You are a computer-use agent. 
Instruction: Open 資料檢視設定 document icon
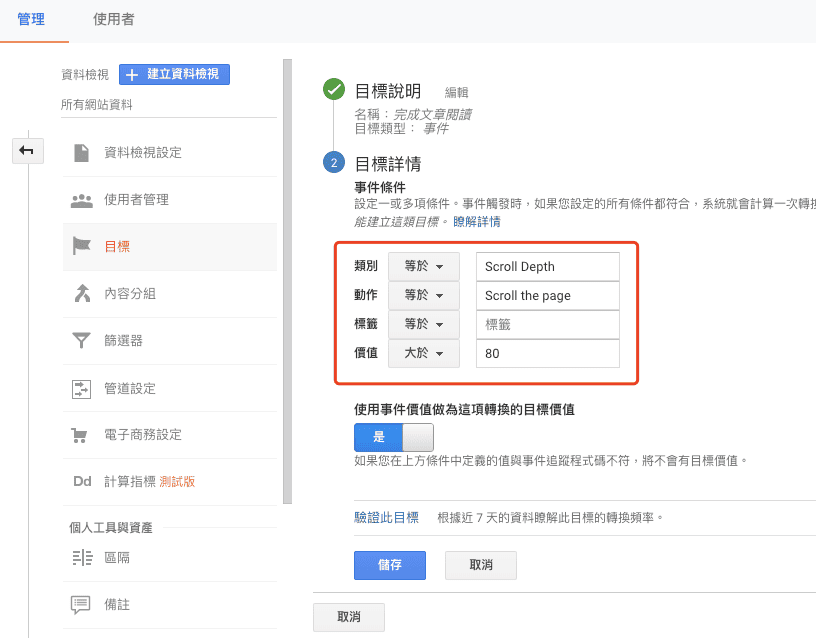[x=82, y=152]
